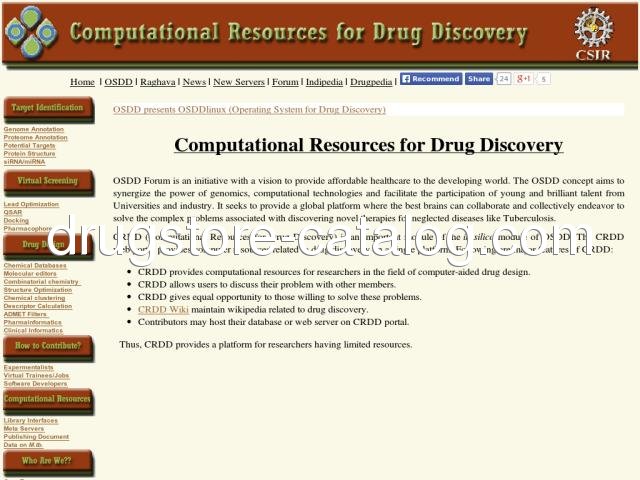Open the New Servers navigation link
Screen dimensions: 640x480
[239, 82]
